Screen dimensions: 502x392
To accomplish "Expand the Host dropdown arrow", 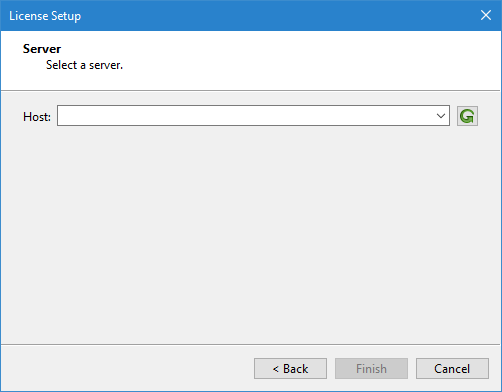I will click(441, 116).
